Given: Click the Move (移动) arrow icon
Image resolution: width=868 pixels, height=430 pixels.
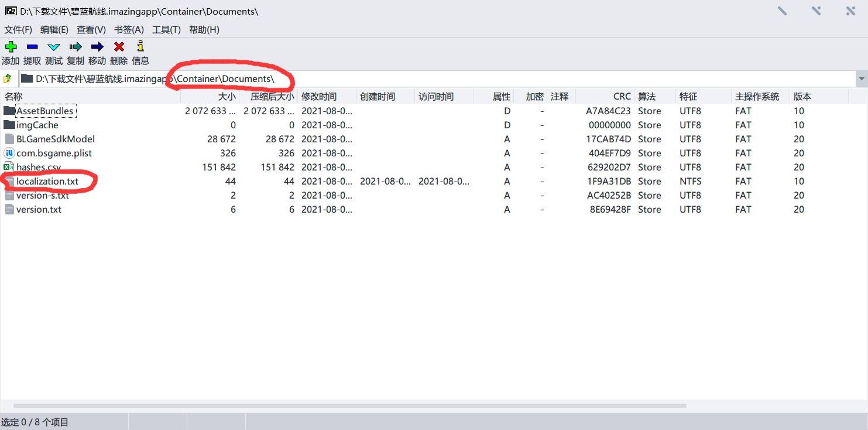Looking at the screenshot, I should click(x=97, y=47).
